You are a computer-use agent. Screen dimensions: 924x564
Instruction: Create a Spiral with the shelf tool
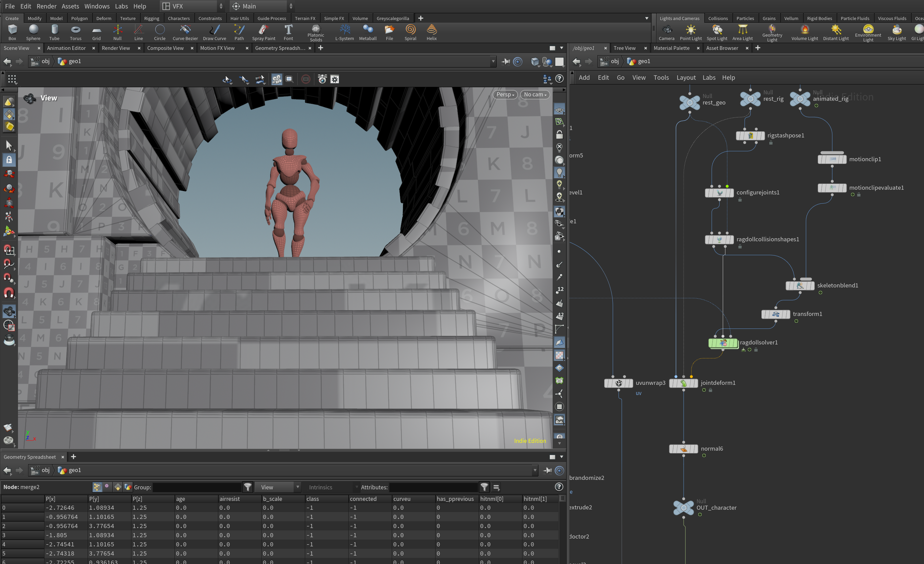coord(411,32)
